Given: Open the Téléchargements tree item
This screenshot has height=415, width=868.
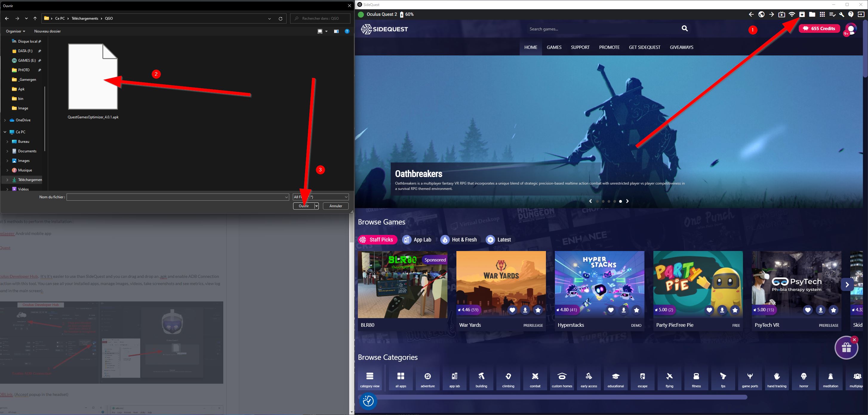Looking at the screenshot, I should point(27,180).
